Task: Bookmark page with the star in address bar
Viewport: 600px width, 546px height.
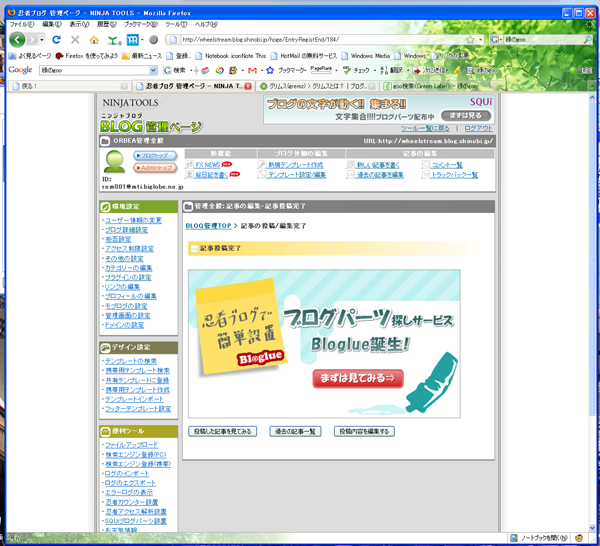Action: pos(470,39)
